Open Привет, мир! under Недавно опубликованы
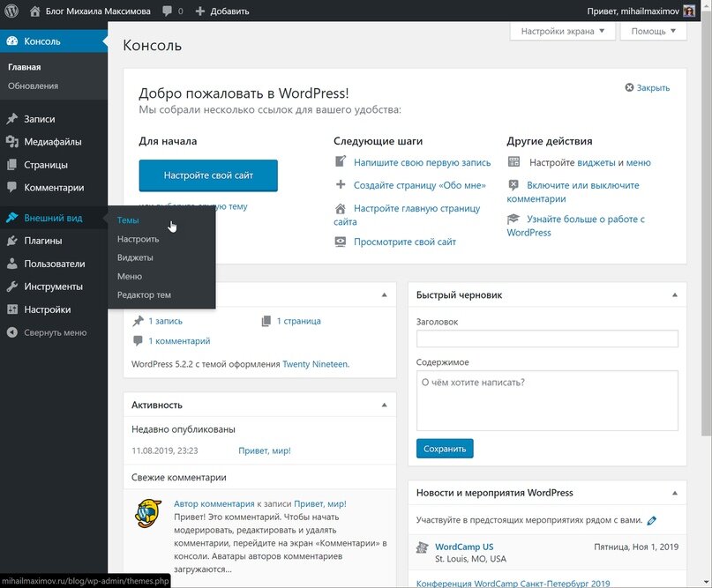 [265, 451]
